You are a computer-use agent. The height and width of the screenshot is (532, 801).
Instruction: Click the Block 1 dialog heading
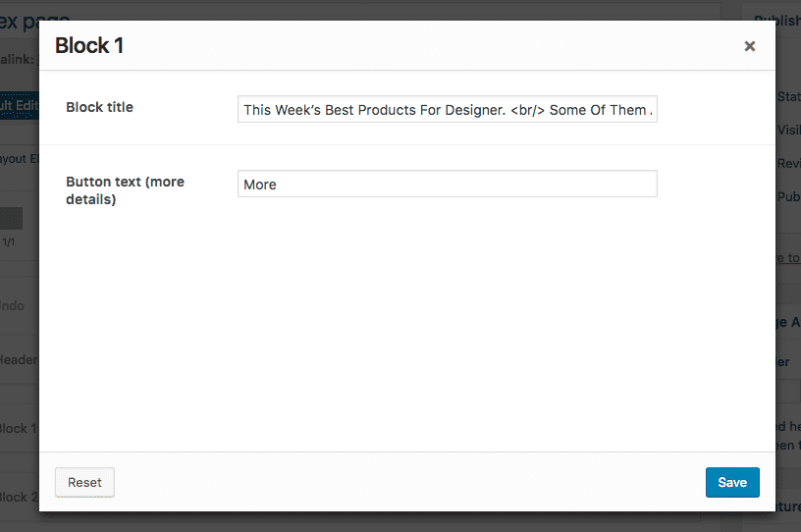[x=89, y=45]
